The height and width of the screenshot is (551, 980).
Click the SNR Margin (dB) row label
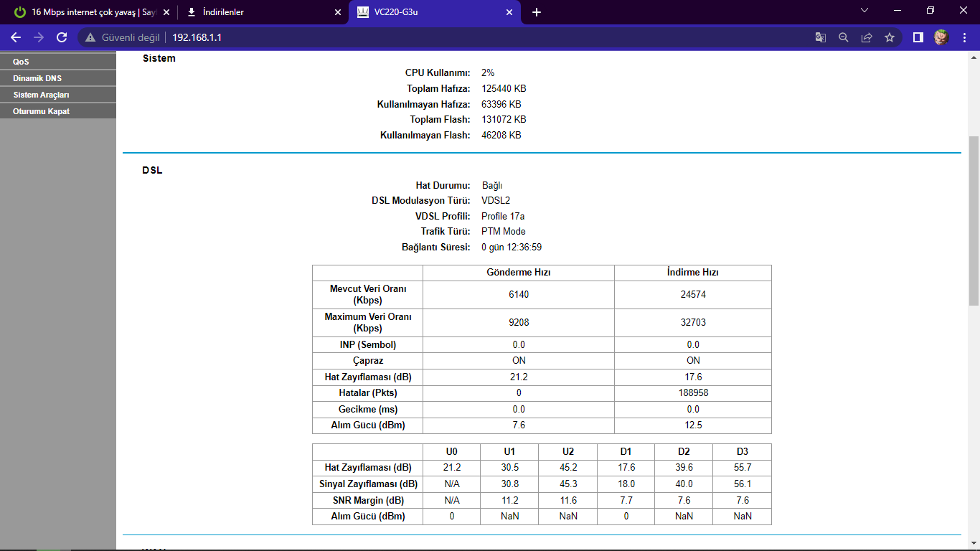[x=368, y=501]
